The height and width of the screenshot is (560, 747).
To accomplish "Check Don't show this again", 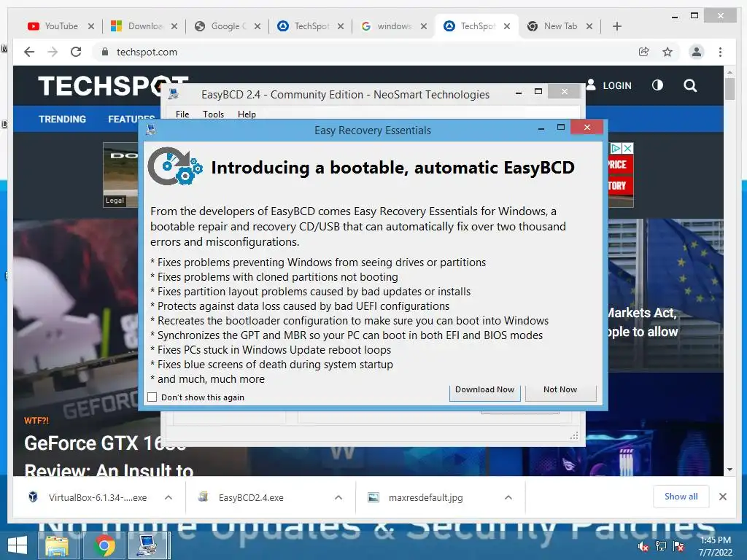I will [x=152, y=397].
